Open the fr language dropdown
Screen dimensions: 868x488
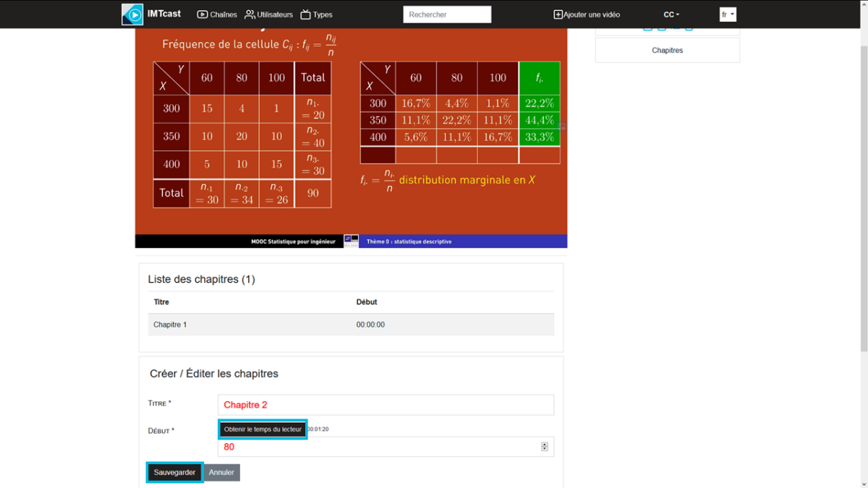click(x=728, y=14)
